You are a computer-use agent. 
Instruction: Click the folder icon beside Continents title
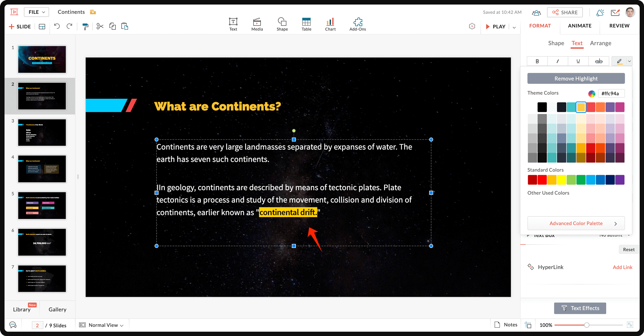(93, 12)
